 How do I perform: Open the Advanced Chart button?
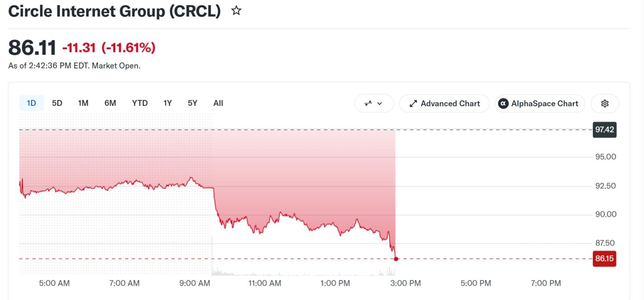coord(444,104)
